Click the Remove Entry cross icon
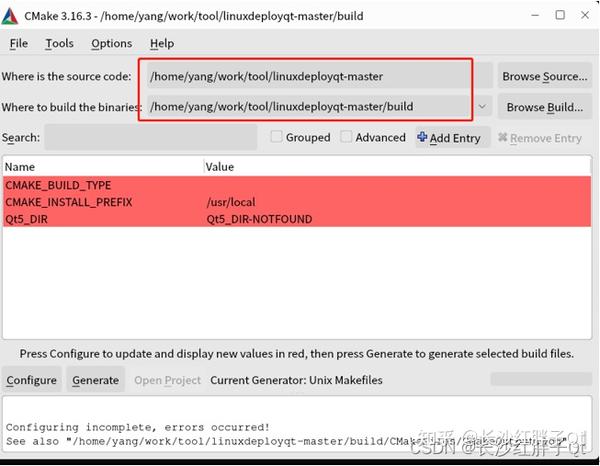The width and height of the screenshot is (600, 466). pos(502,137)
